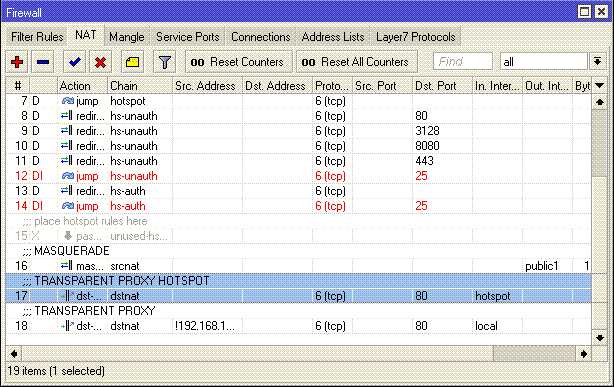Select ';;; place hotspot rules here' comment
The height and width of the screenshot is (387, 614).
(298, 221)
